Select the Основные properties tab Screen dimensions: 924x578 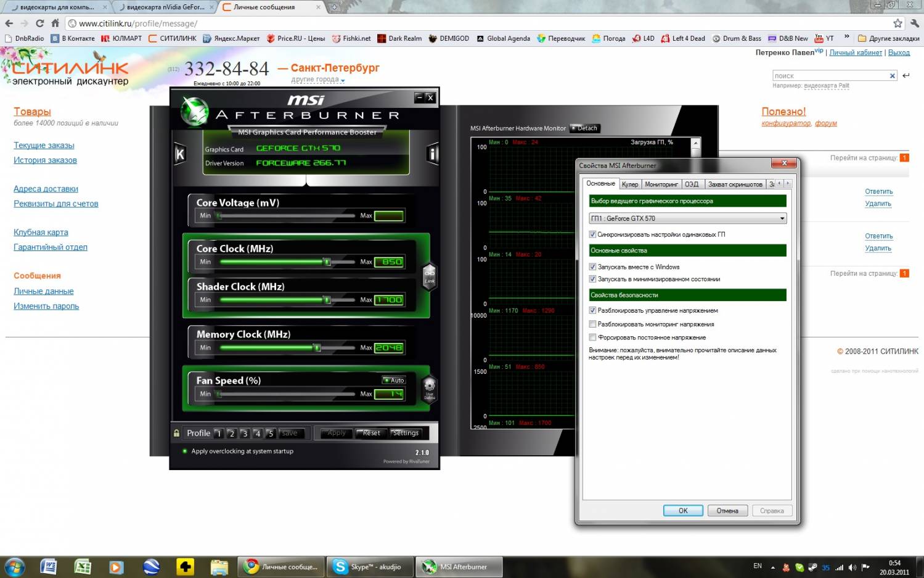coord(600,184)
